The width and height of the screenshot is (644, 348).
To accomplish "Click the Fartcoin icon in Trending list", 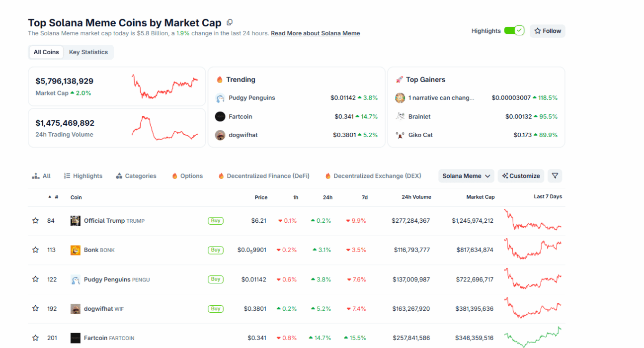I will tap(220, 117).
